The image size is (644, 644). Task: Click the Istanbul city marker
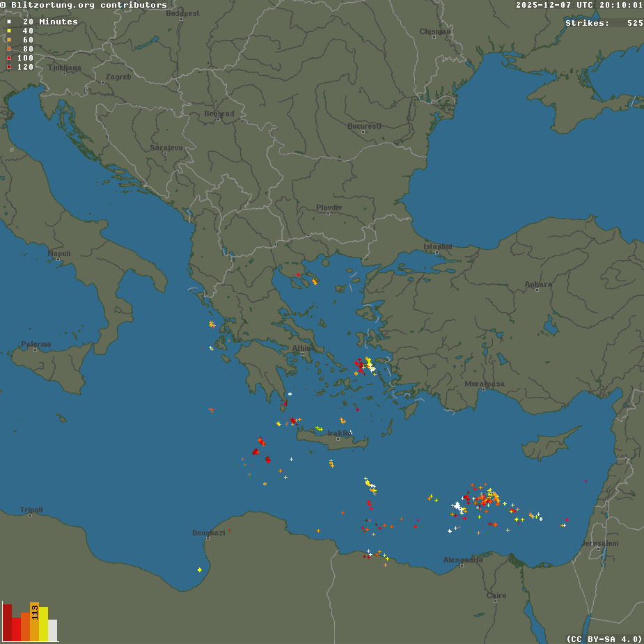(436, 252)
